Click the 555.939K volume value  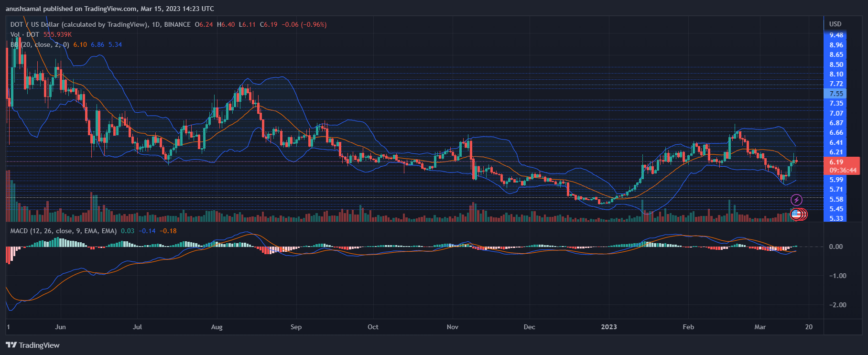pyautogui.click(x=57, y=34)
